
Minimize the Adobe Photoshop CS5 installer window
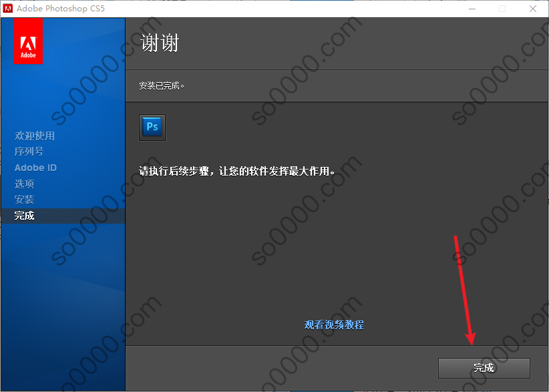[x=472, y=9]
